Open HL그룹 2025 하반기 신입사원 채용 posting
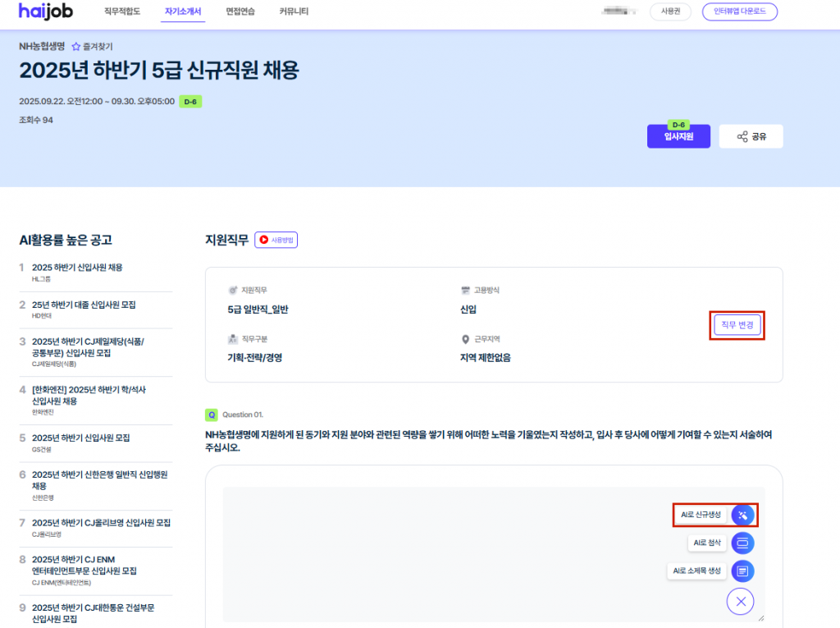 pyautogui.click(x=77, y=268)
